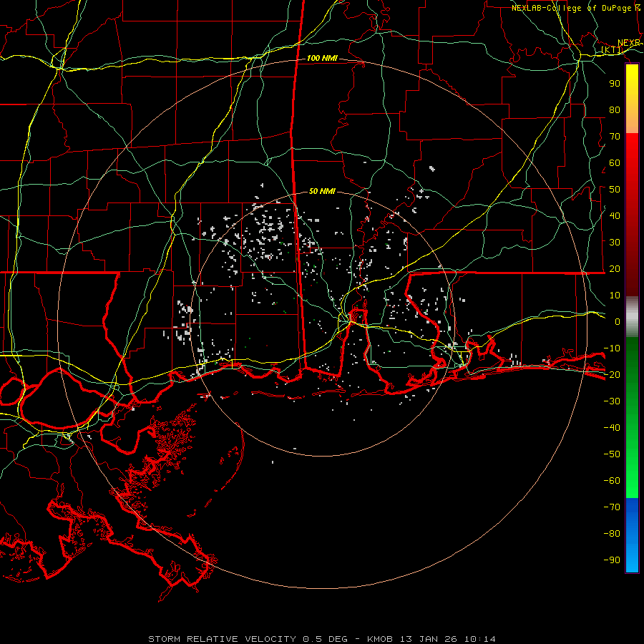Click the [KT] units label above the scale
Image resolution: width=644 pixels, height=644 pixels.
[x=612, y=50]
